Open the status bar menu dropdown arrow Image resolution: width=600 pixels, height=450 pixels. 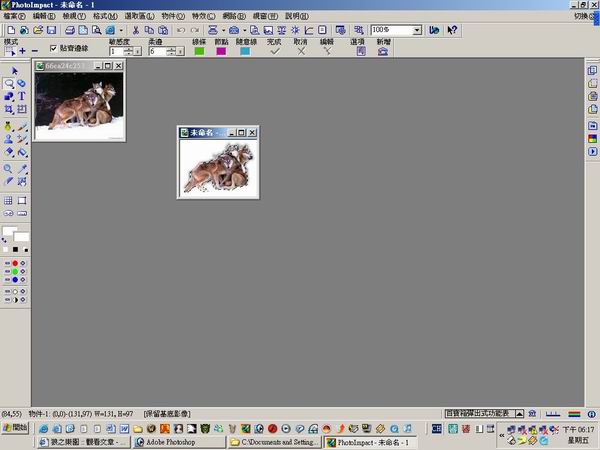pyautogui.click(x=519, y=414)
